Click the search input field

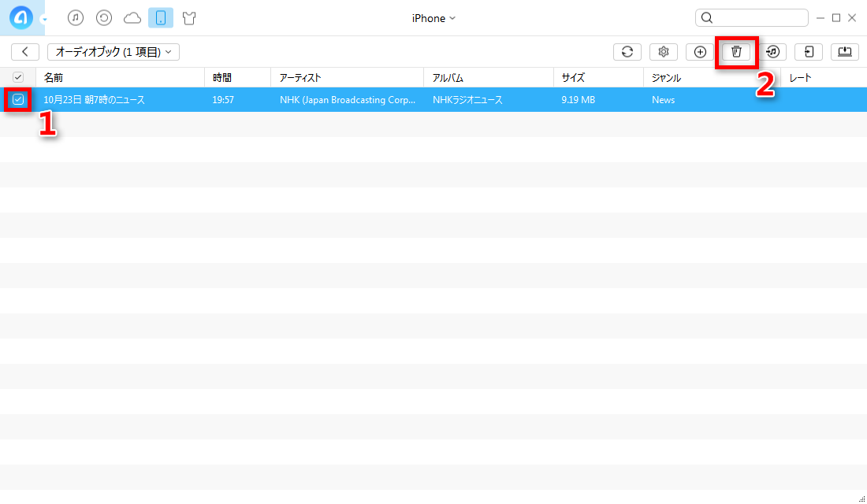point(751,17)
